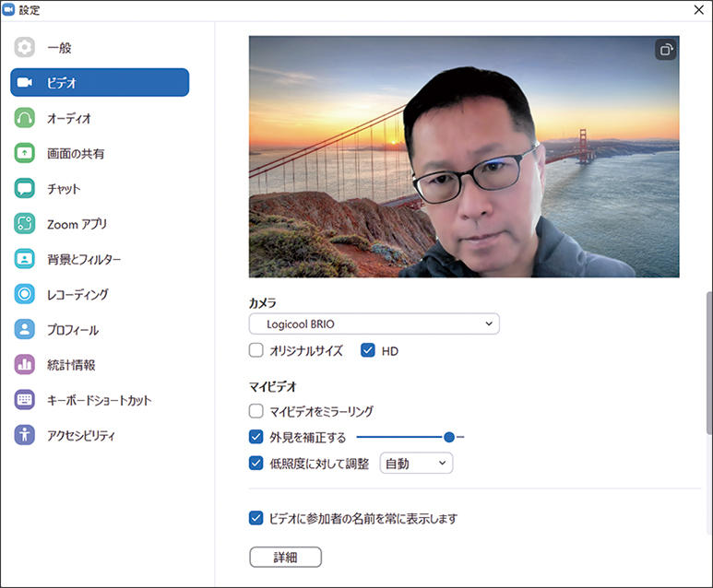713x588 pixels.
Task: Toggle ビデオに参加者の名前を常に表示します checkbox
Action: pyautogui.click(x=256, y=518)
